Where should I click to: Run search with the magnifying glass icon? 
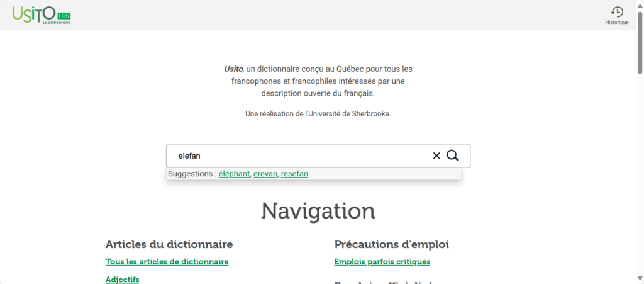point(453,156)
